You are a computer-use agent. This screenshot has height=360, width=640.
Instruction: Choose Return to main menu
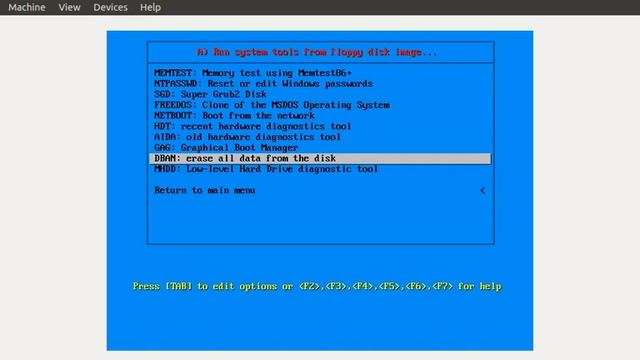click(205, 190)
